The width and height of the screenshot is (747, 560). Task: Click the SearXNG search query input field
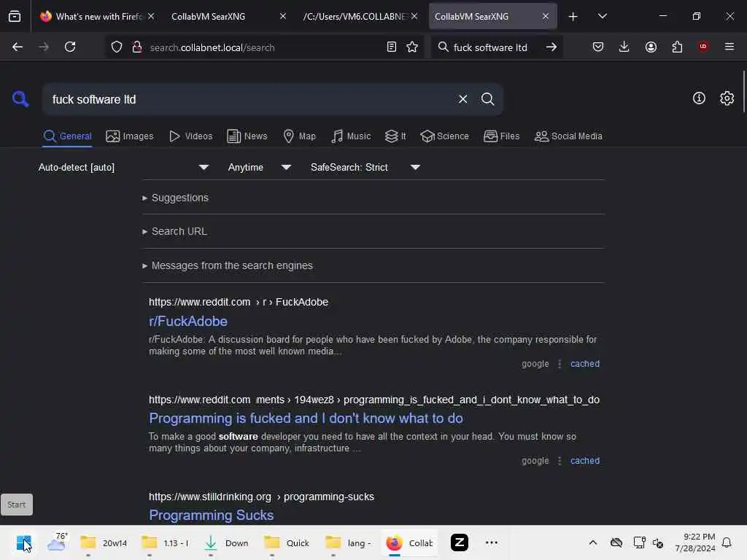tap(250, 99)
